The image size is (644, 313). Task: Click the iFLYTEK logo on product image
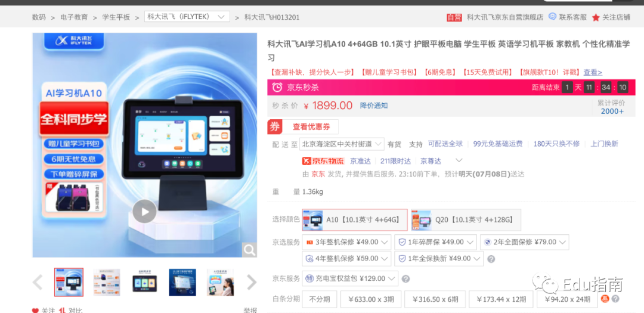coord(74,40)
